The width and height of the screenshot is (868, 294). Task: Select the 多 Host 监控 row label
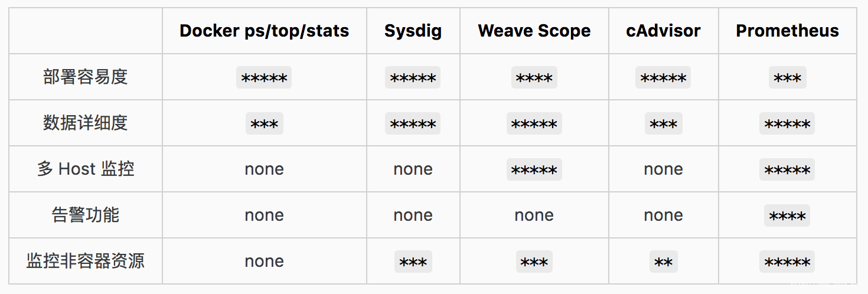[86, 169]
